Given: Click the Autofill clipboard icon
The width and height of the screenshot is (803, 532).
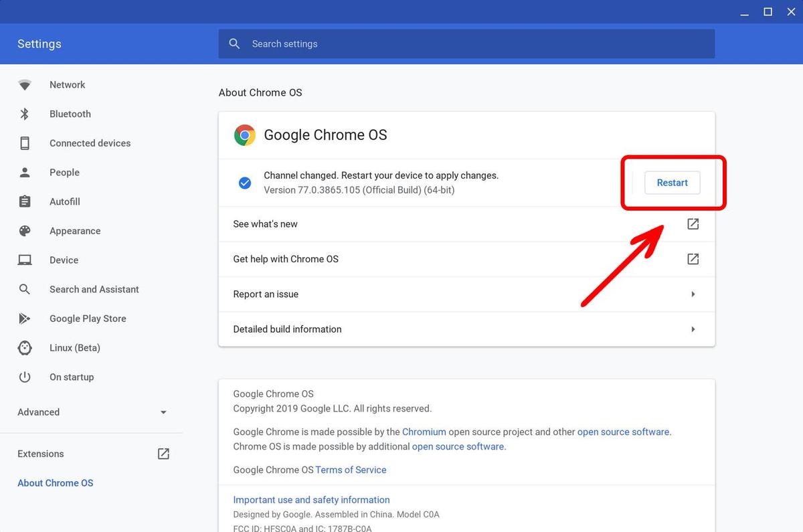Looking at the screenshot, I should (25, 201).
